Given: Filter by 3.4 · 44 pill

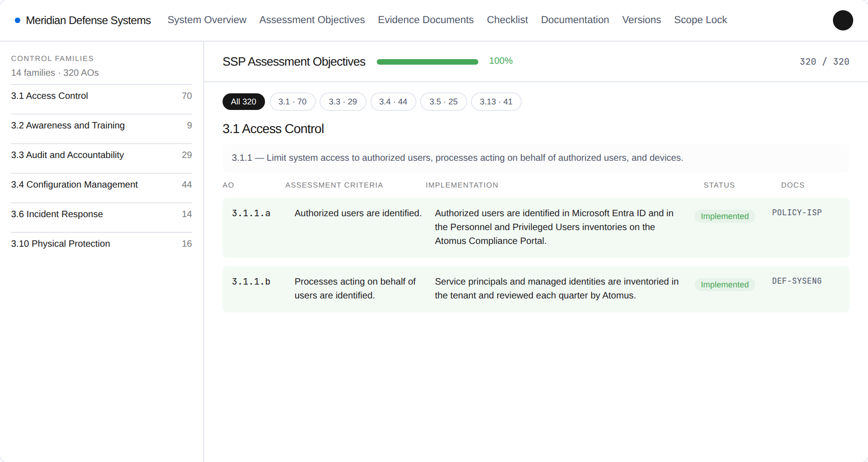Looking at the screenshot, I should coord(393,102).
